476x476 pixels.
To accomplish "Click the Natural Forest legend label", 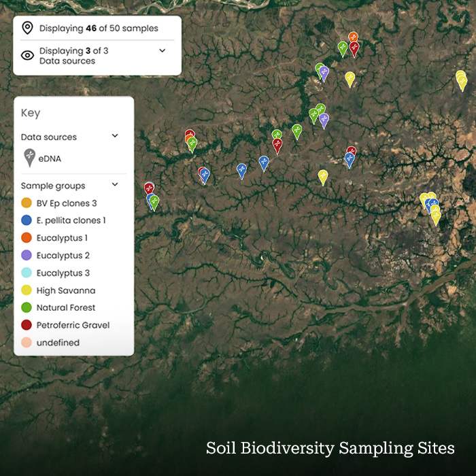I will point(66,308).
